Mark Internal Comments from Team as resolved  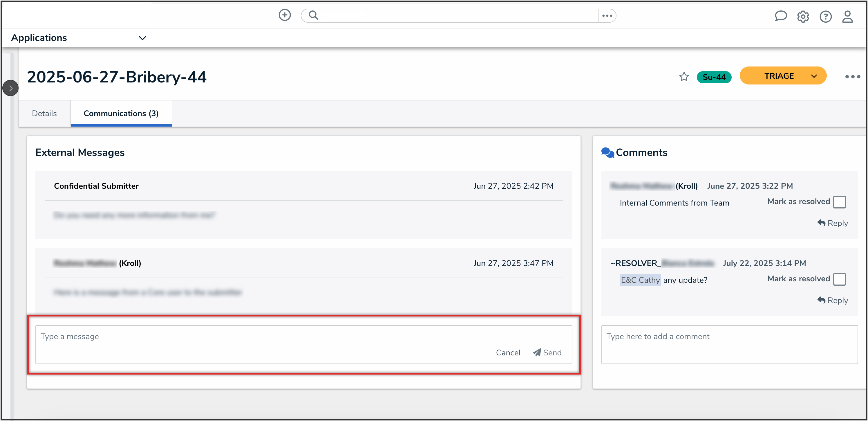(839, 202)
